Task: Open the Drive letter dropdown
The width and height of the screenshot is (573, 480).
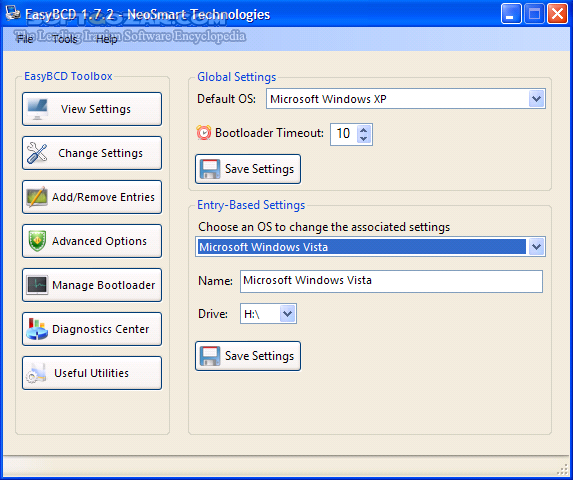Action: point(288,313)
